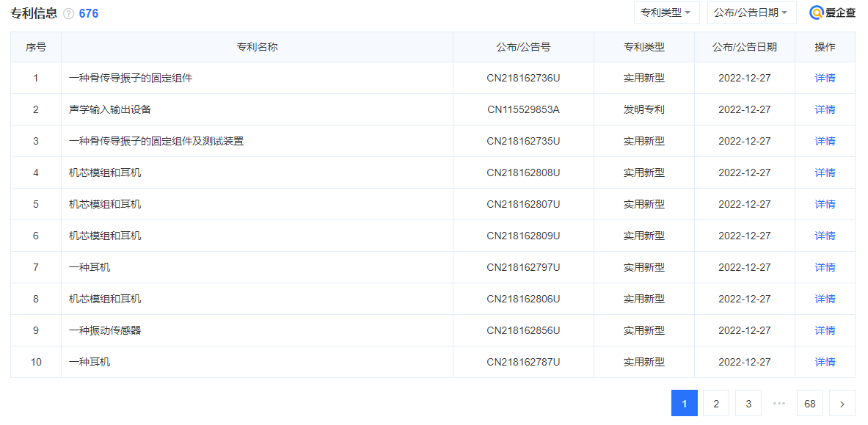Image resolution: width=868 pixels, height=425 pixels.
Task: Click patent name 一种振动传感器
Action: (x=105, y=331)
